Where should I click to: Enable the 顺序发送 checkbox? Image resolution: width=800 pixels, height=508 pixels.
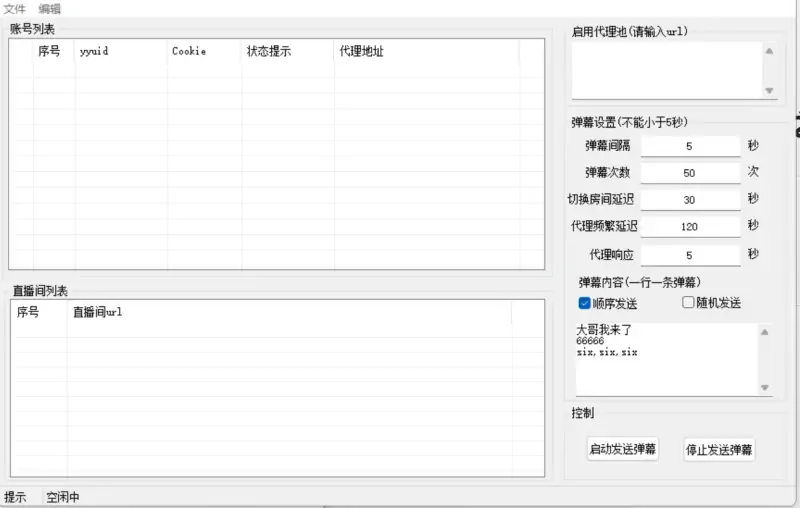(585, 303)
